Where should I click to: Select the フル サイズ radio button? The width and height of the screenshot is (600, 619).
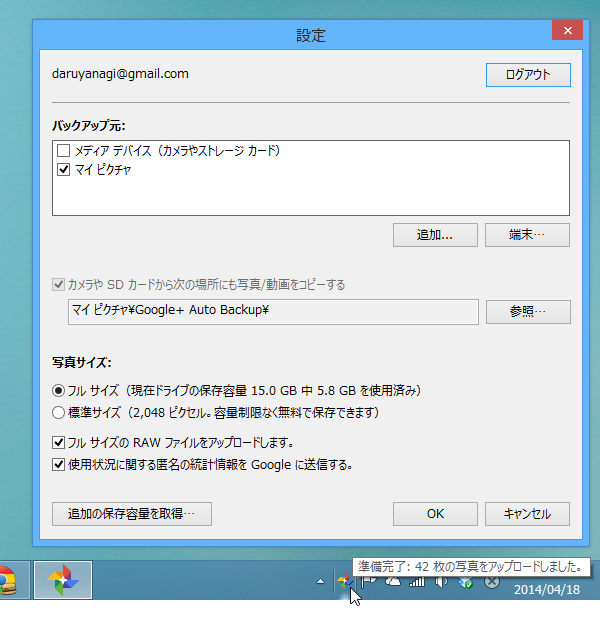point(58,391)
